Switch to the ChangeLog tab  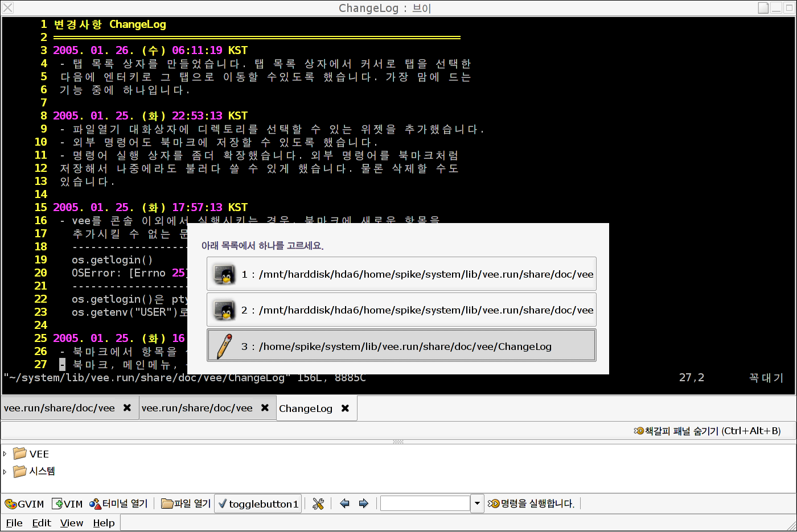pyautogui.click(x=306, y=409)
